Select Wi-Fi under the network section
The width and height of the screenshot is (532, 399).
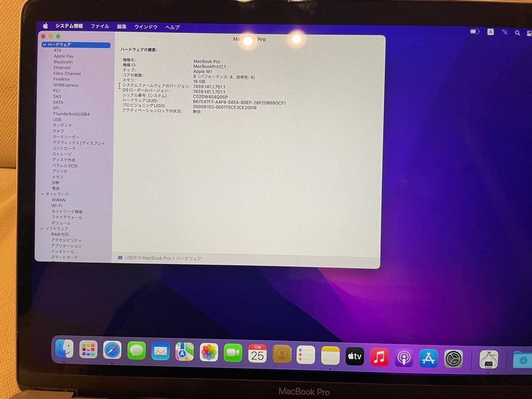pos(59,205)
